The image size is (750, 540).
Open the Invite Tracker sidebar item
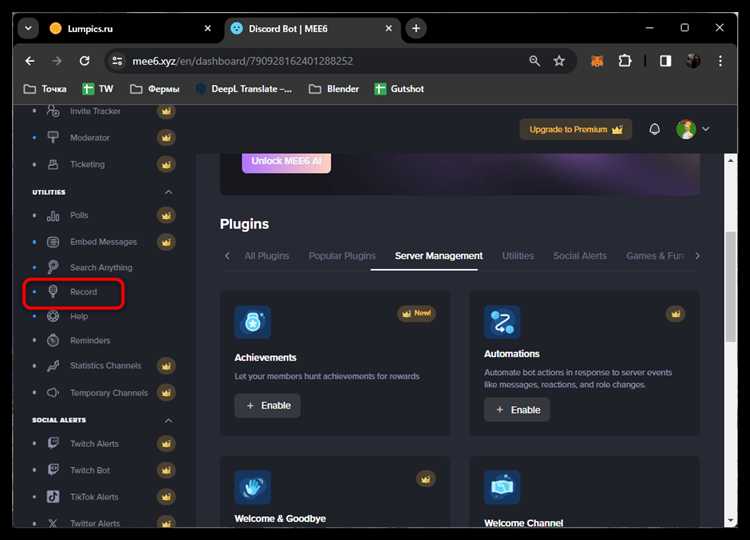[95, 111]
